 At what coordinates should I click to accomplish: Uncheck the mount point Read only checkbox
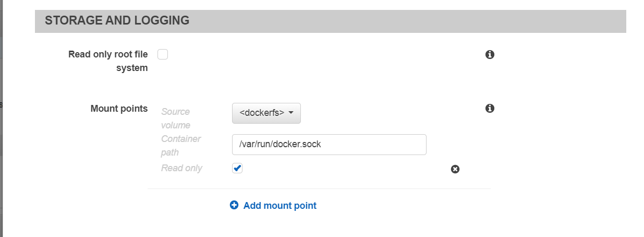[x=237, y=168]
